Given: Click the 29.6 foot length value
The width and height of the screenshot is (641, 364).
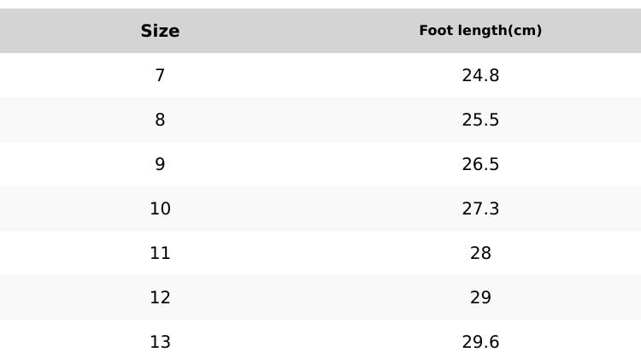Looking at the screenshot, I should pyautogui.click(x=480, y=342).
